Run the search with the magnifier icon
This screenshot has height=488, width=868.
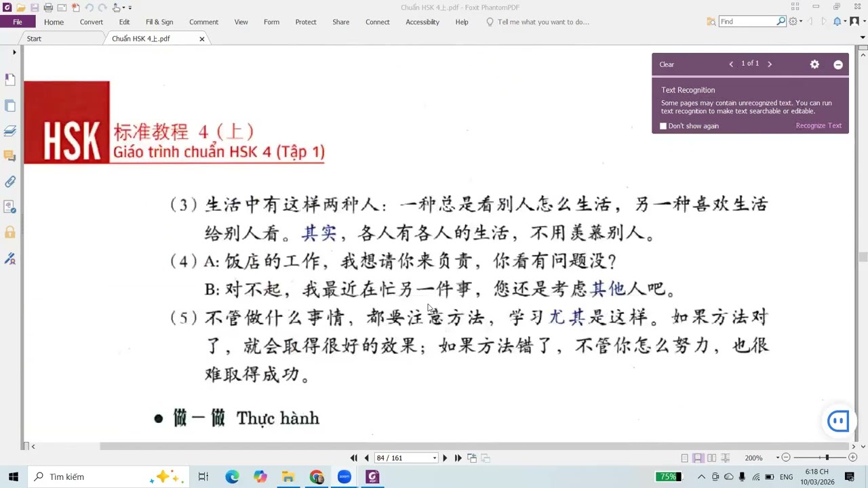(781, 22)
